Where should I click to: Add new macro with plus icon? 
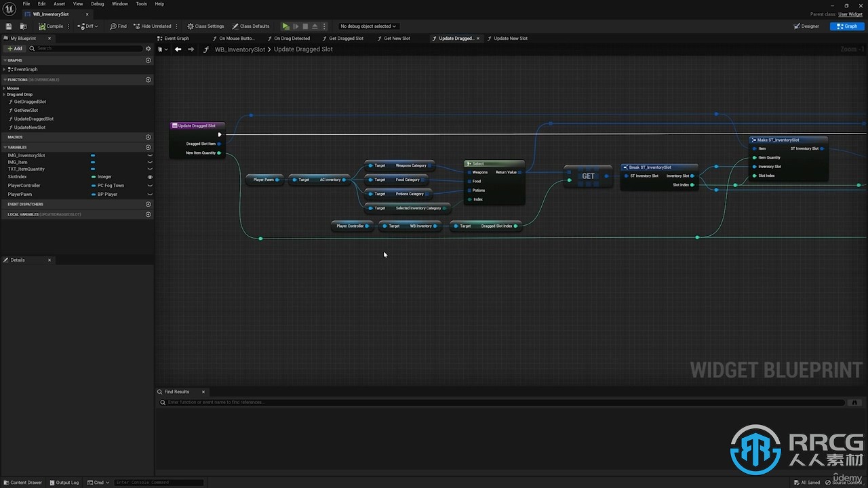149,137
